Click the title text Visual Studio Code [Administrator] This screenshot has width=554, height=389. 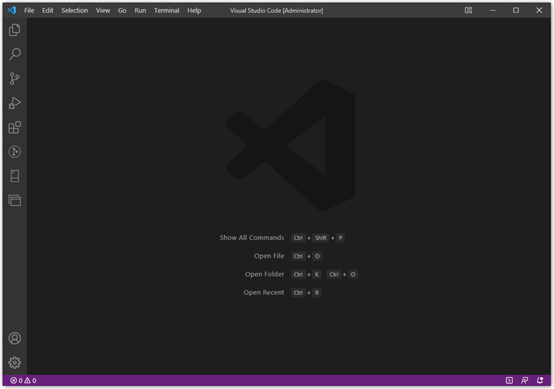[x=277, y=11]
